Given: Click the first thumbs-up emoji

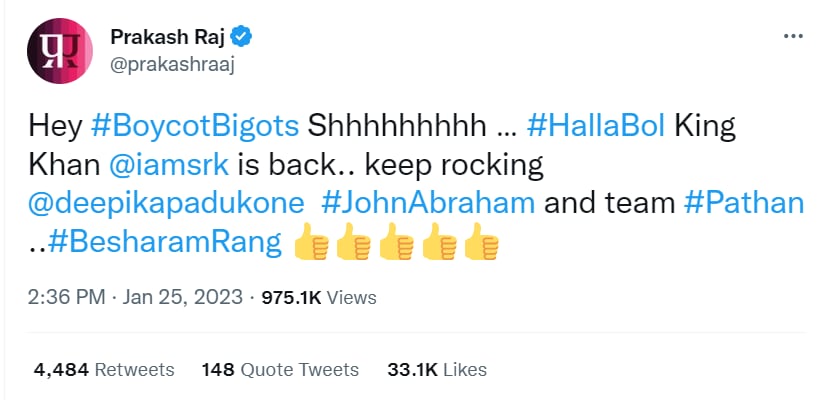Looking at the screenshot, I should coord(311,242).
